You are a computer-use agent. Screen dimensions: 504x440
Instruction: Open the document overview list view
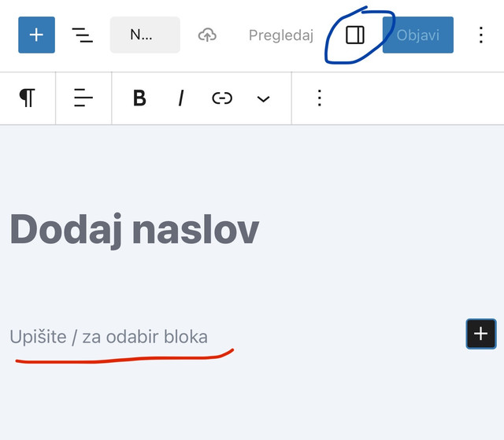(x=82, y=35)
